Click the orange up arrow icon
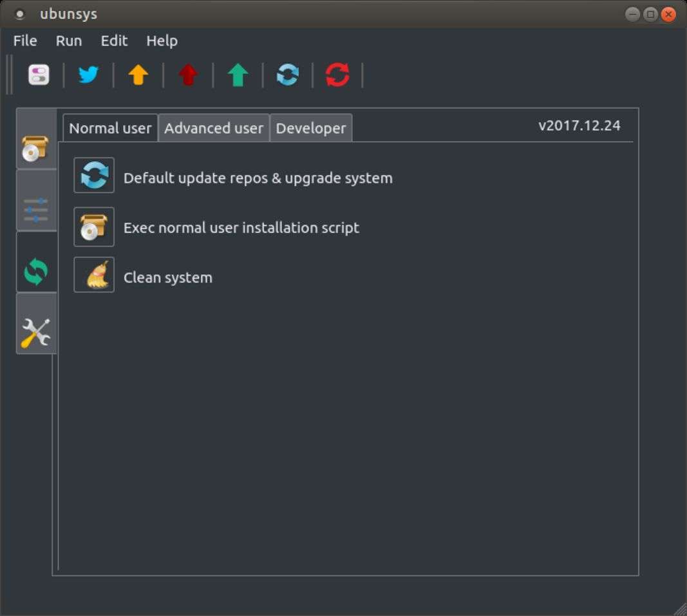 tap(138, 75)
